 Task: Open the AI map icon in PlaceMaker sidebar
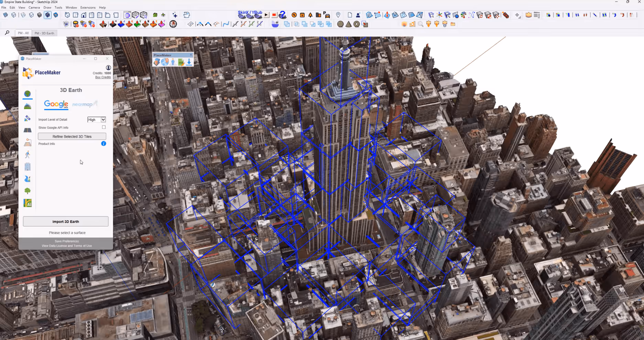[x=28, y=203]
